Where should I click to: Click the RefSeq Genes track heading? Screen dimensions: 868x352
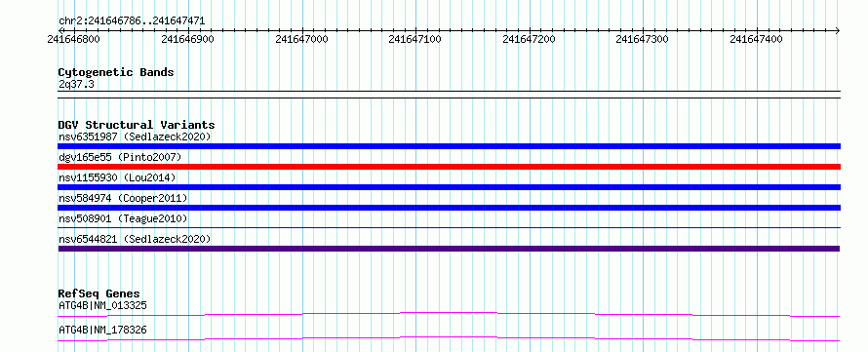(99, 293)
